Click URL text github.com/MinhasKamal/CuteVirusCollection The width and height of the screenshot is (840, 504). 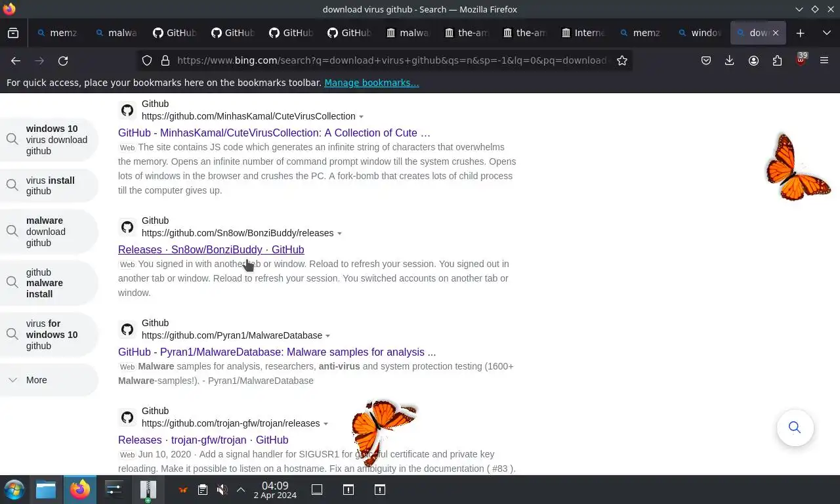tap(249, 116)
